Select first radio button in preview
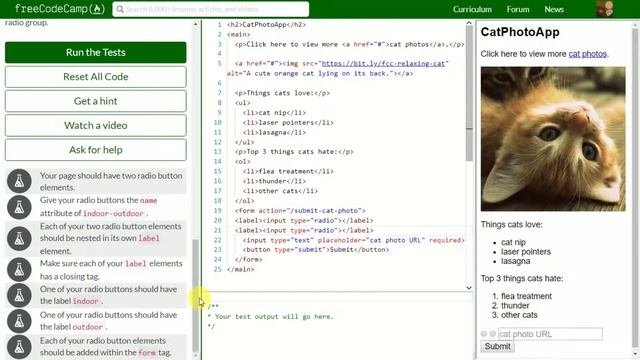This screenshot has height=360, width=640. coord(484,334)
